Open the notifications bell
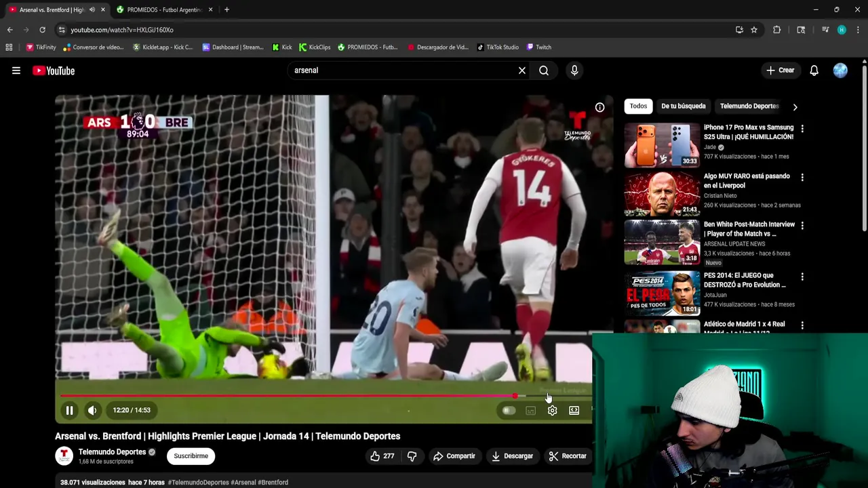 814,70
